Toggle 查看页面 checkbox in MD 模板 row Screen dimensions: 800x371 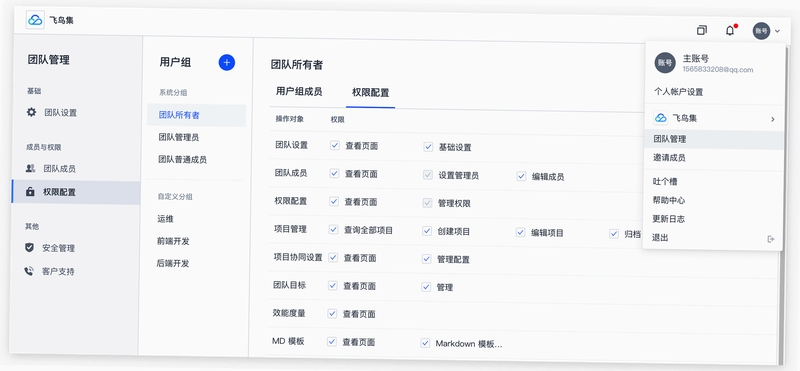click(x=332, y=341)
